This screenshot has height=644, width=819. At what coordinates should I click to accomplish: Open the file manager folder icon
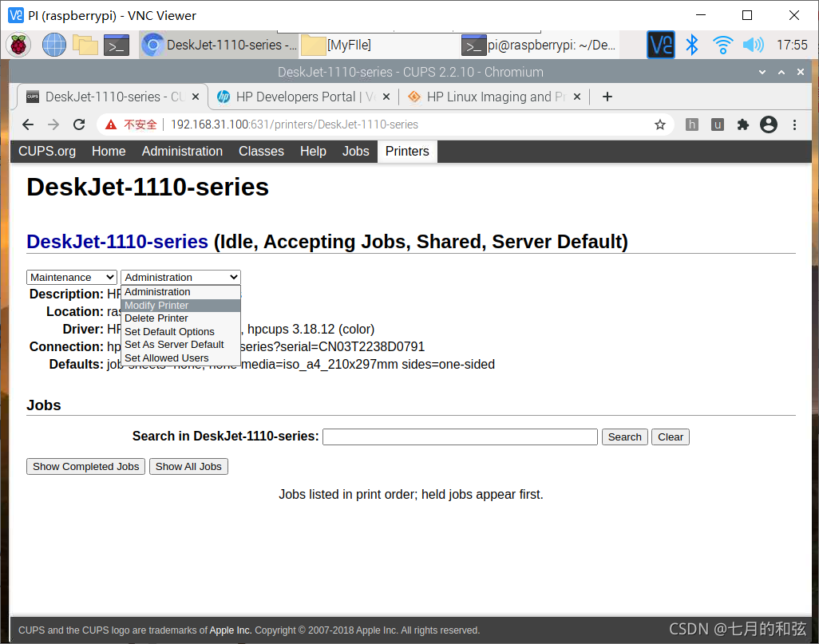(85, 45)
